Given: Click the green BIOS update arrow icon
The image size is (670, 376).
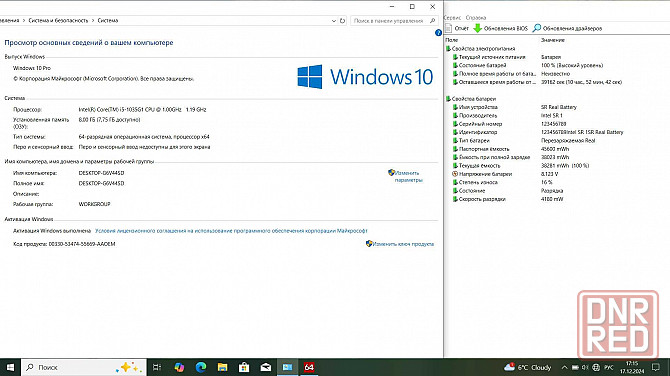Looking at the screenshot, I should pos(478,28).
